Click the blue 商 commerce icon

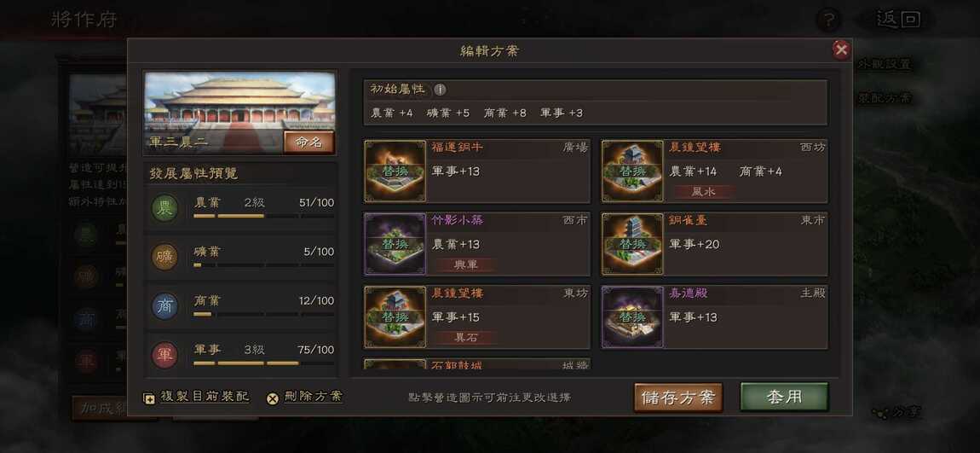click(x=165, y=306)
